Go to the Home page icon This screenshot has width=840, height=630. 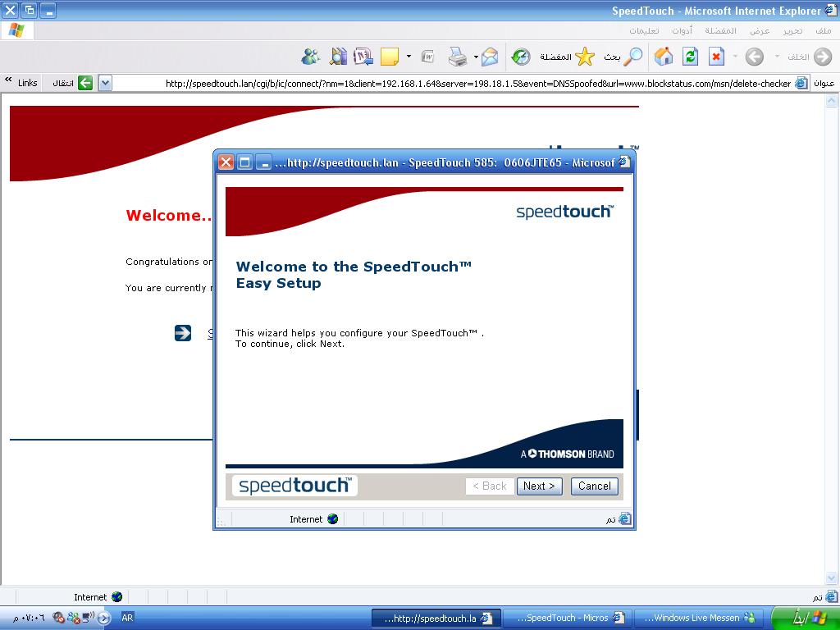tap(664, 57)
